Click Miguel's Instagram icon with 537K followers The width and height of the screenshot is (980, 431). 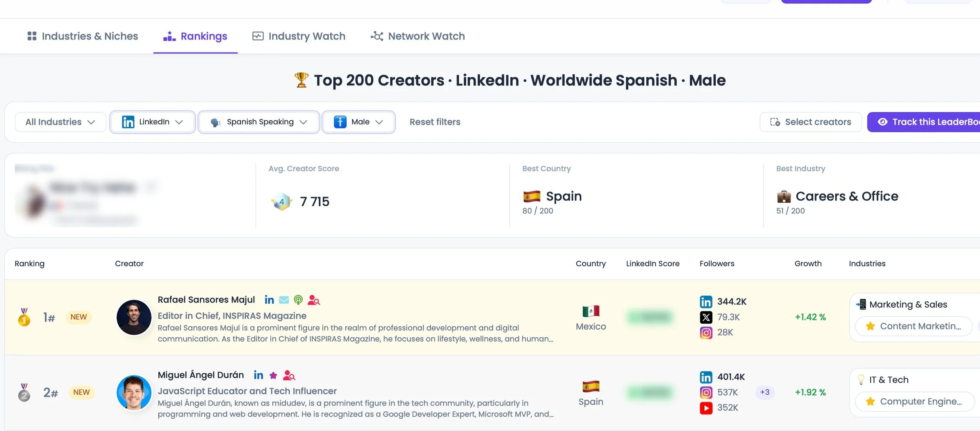(x=706, y=392)
